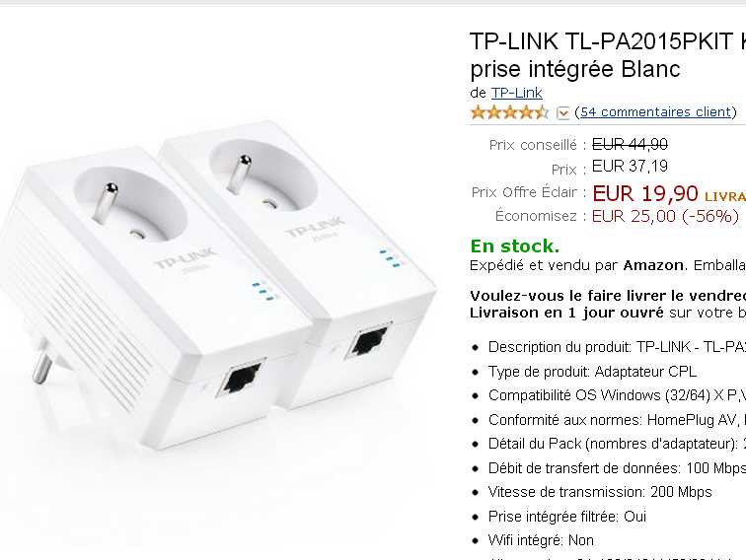Screen dimensions: 746x560
Task: Click the Type de produit Adaptateur CPL bullet
Action: click(592, 372)
